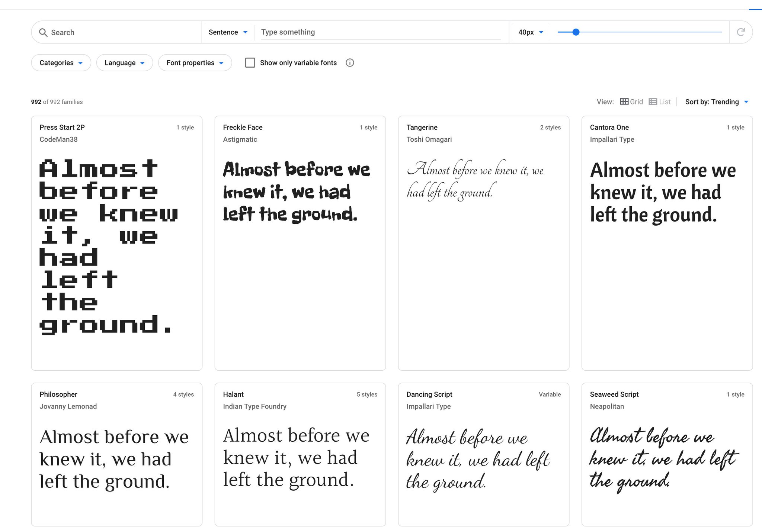Select the Dancing Script font title

429,394
